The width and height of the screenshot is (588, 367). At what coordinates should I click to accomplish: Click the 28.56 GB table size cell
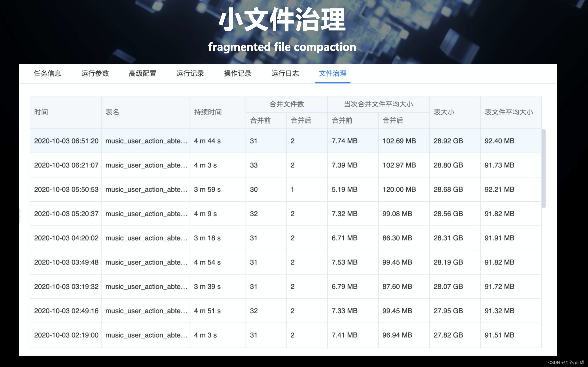(x=448, y=214)
